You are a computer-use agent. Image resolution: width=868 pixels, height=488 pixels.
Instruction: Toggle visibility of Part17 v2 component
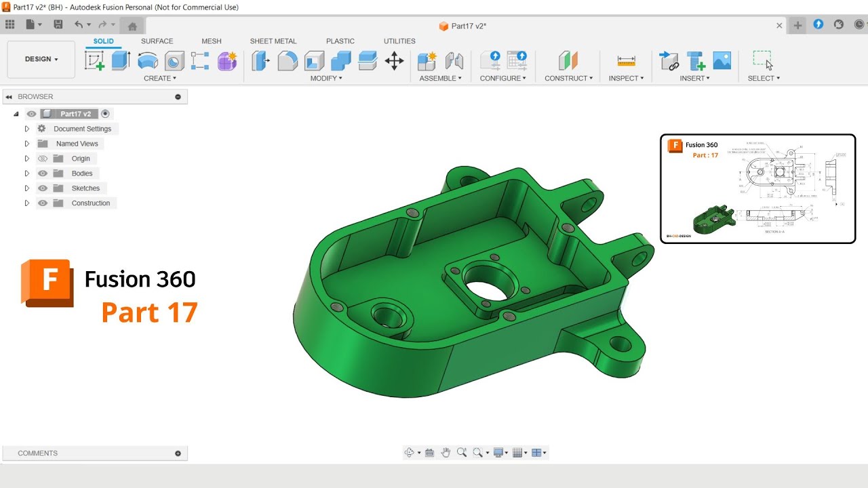[31, 114]
